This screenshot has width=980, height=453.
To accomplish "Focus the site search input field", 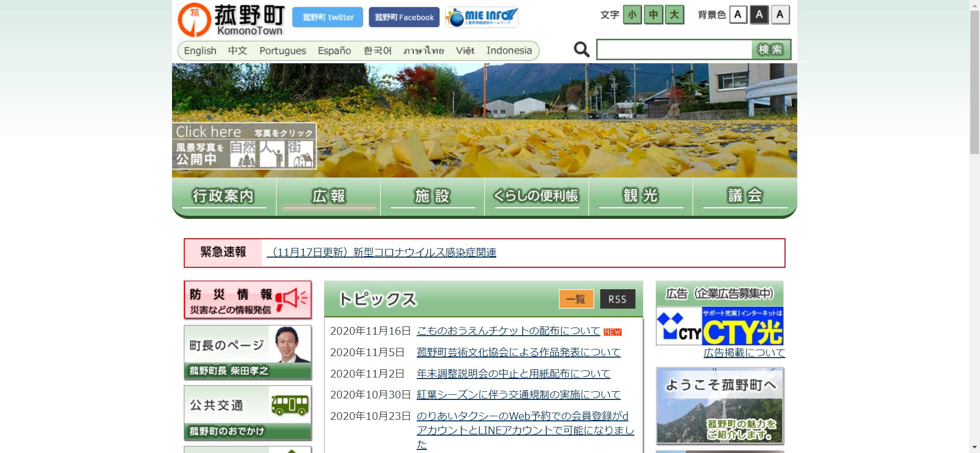I will pos(674,49).
